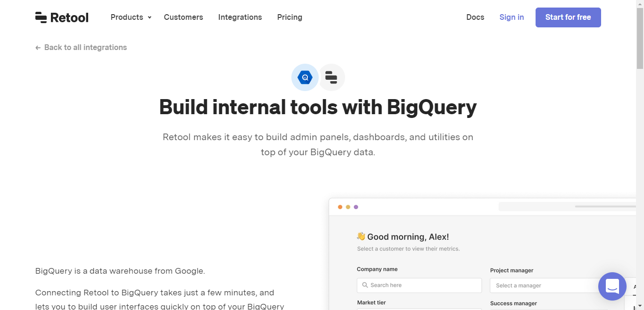Click the 'Sign in' link
This screenshot has width=644, height=310.
[x=512, y=17]
